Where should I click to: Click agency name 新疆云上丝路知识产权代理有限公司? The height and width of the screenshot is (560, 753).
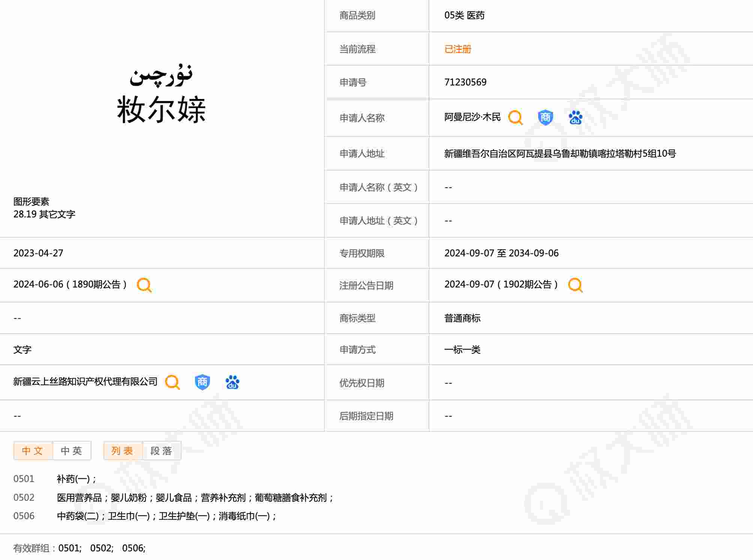point(85,382)
